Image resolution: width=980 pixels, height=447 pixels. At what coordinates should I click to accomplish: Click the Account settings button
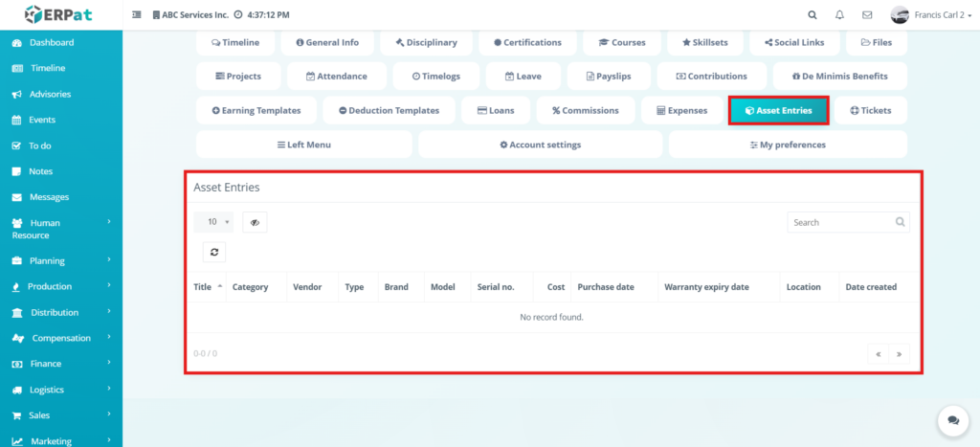click(x=540, y=145)
